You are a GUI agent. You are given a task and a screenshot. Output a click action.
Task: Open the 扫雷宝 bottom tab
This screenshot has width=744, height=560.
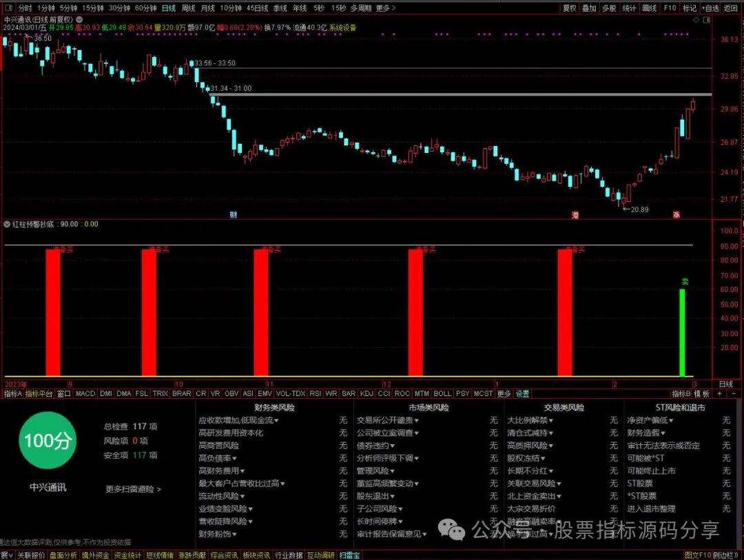click(349, 555)
